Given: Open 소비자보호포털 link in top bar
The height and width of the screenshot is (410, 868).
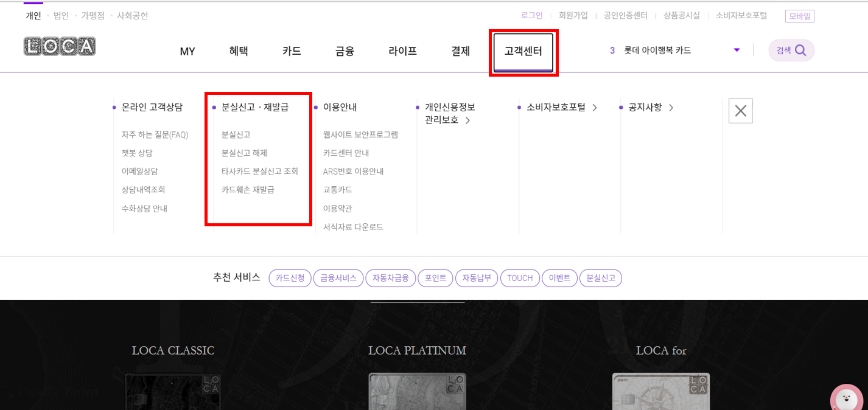Looking at the screenshot, I should (x=741, y=16).
